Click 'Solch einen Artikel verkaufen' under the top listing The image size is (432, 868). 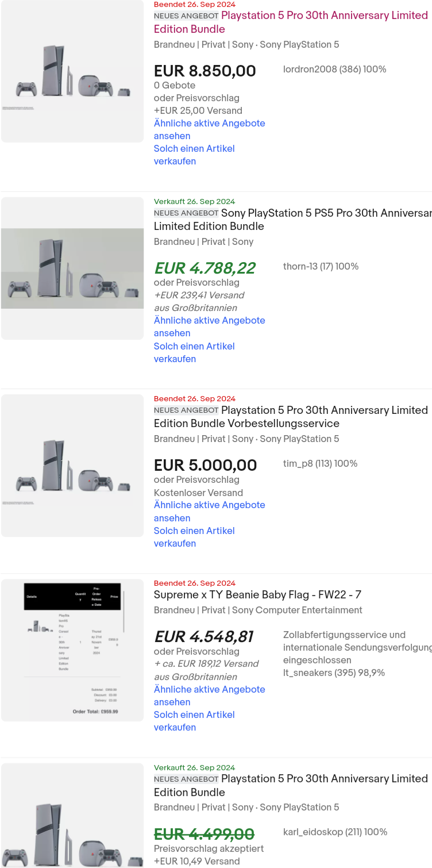pyautogui.click(x=194, y=155)
